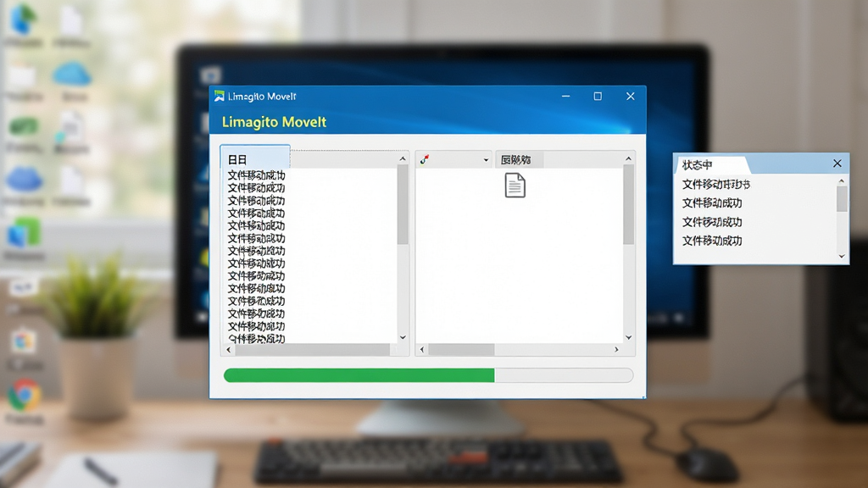Click the down arrow of the left list scrollbar
Viewport: 868px width, 488px height.
click(x=403, y=337)
